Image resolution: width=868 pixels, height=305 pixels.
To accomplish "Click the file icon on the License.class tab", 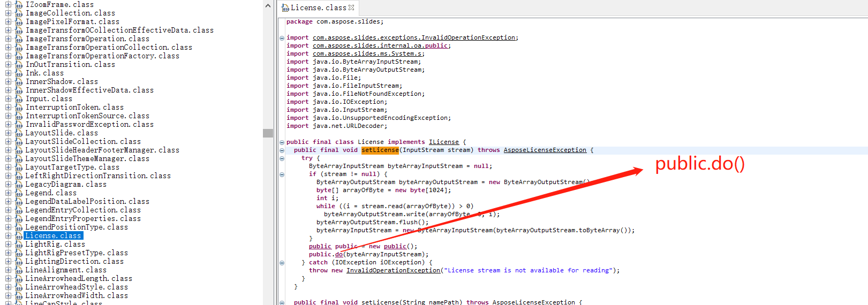I will tap(285, 8).
